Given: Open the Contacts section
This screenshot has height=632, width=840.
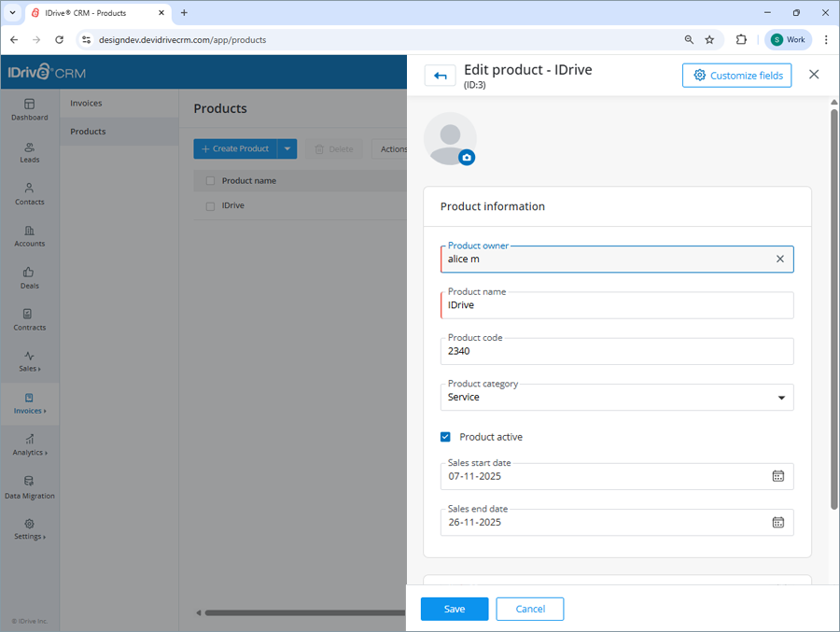Looking at the screenshot, I should point(29,194).
